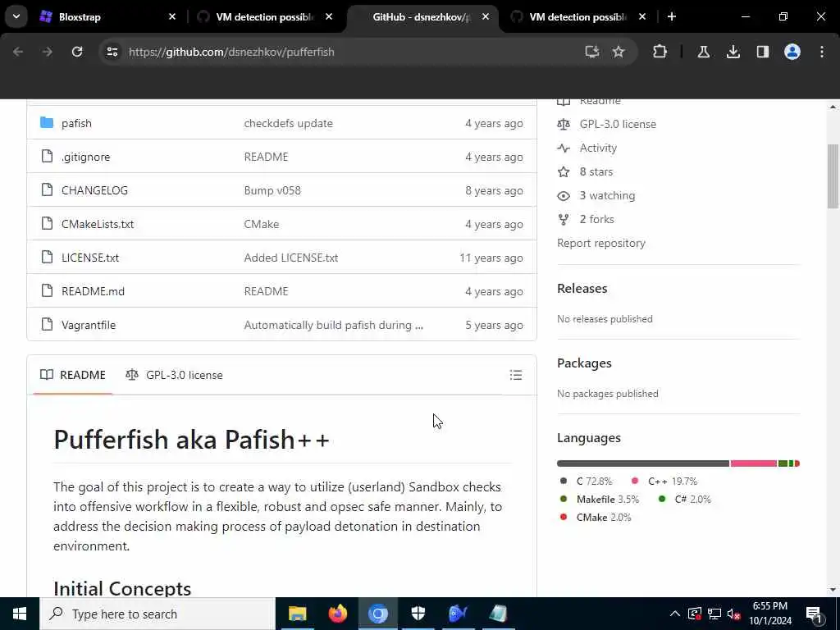Open the CMakeLists.txt file
Viewport: 840px width, 630px height.
[x=98, y=224]
